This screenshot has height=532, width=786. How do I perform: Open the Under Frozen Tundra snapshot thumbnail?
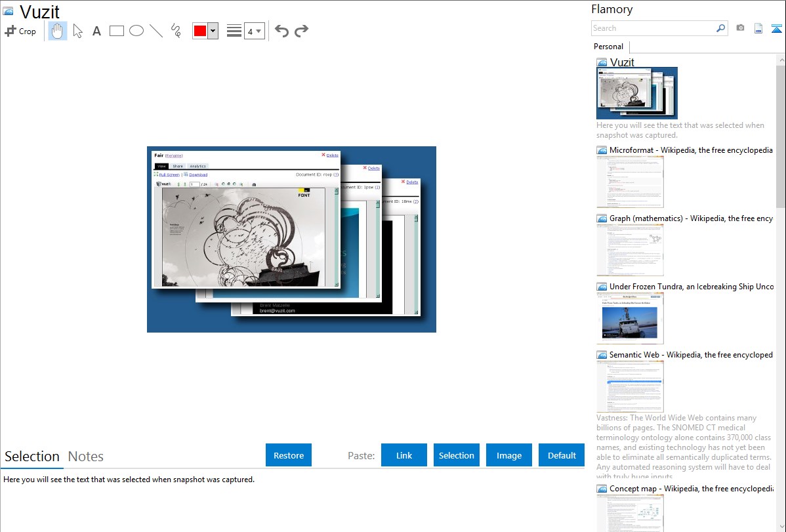pyautogui.click(x=630, y=318)
